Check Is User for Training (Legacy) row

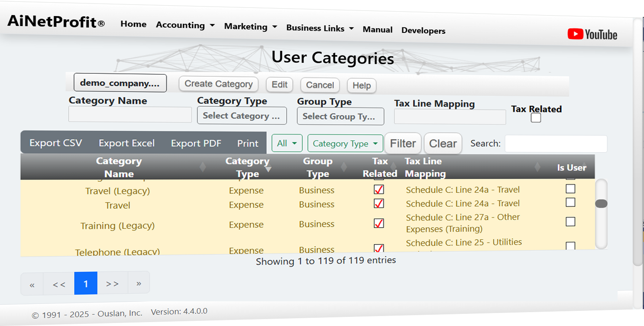tap(571, 222)
